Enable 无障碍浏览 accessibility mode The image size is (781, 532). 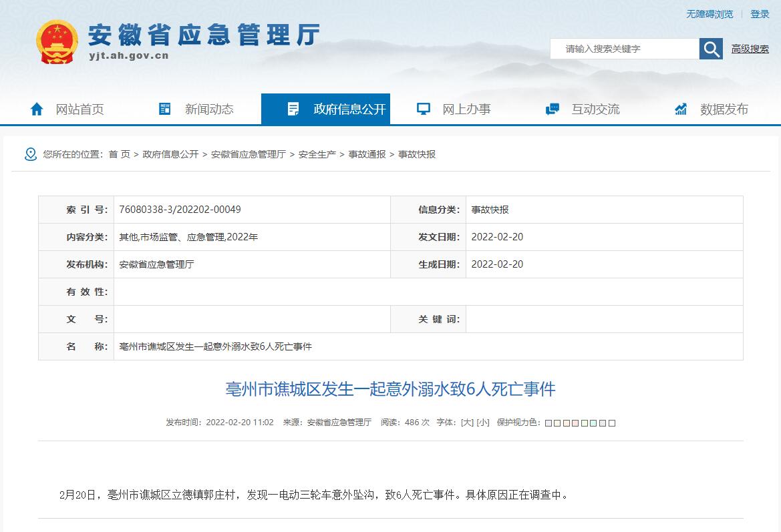pos(708,13)
